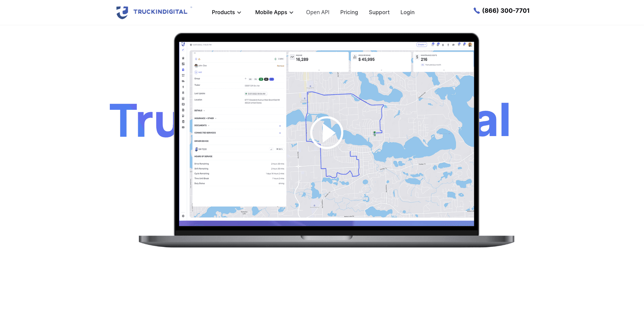Click the Gross Revenue $45,995 card
This screenshot has width=644, height=322.
click(x=381, y=62)
